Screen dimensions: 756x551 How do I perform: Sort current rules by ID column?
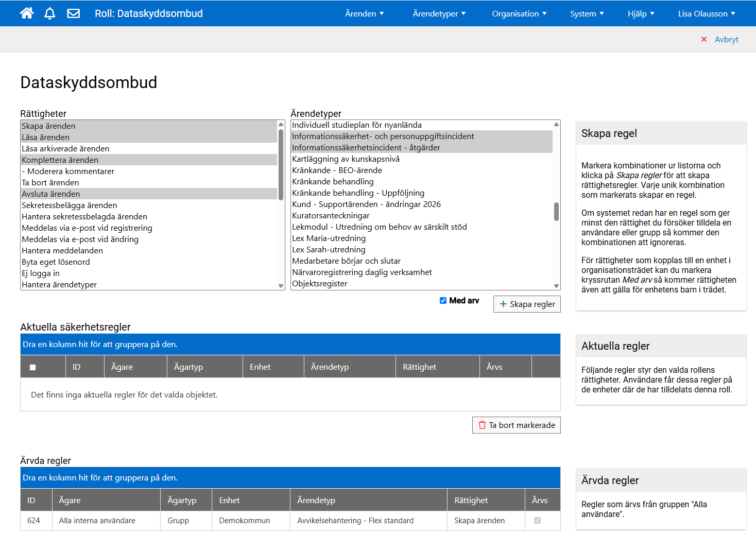point(77,367)
